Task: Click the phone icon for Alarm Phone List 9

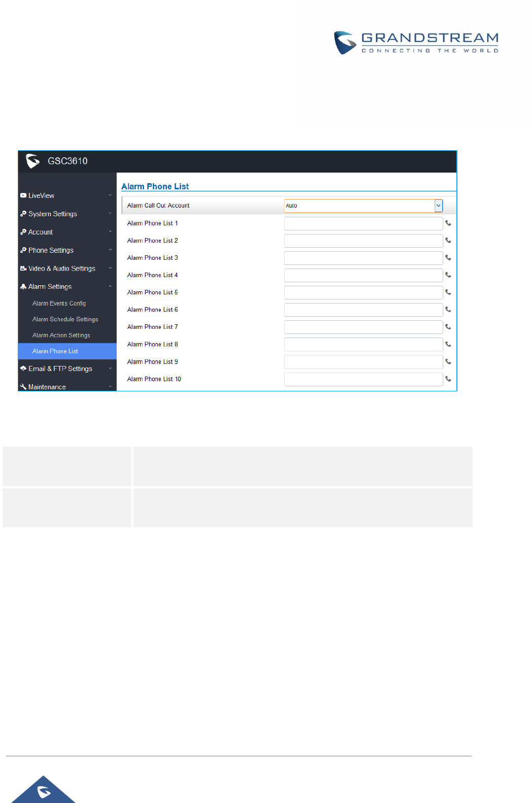Action: point(448,362)
